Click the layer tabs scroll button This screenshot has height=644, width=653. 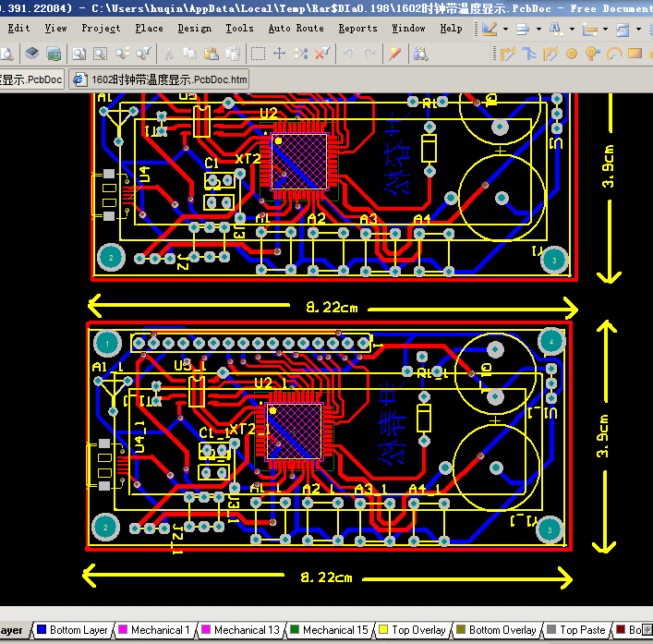[647, 629]
